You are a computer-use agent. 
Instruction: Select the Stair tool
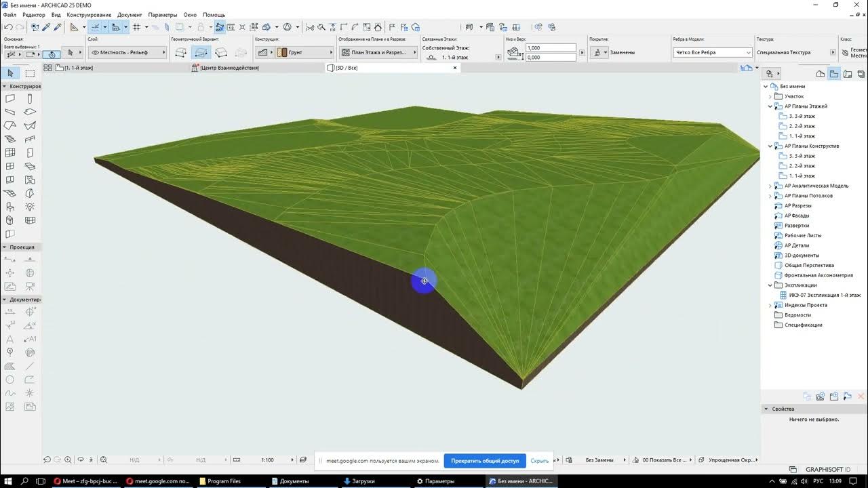[x=10, y=139]
